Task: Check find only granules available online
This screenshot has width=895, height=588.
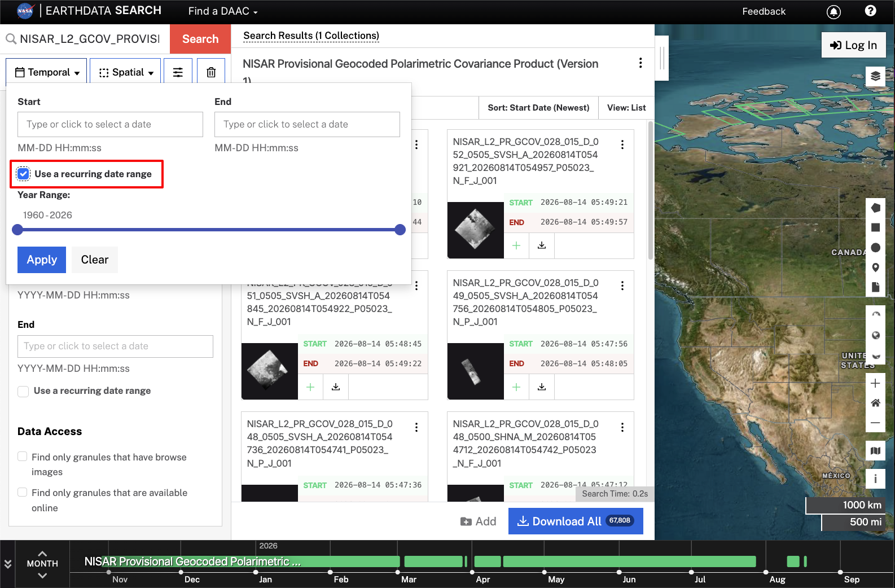Action: coord(23,492)
